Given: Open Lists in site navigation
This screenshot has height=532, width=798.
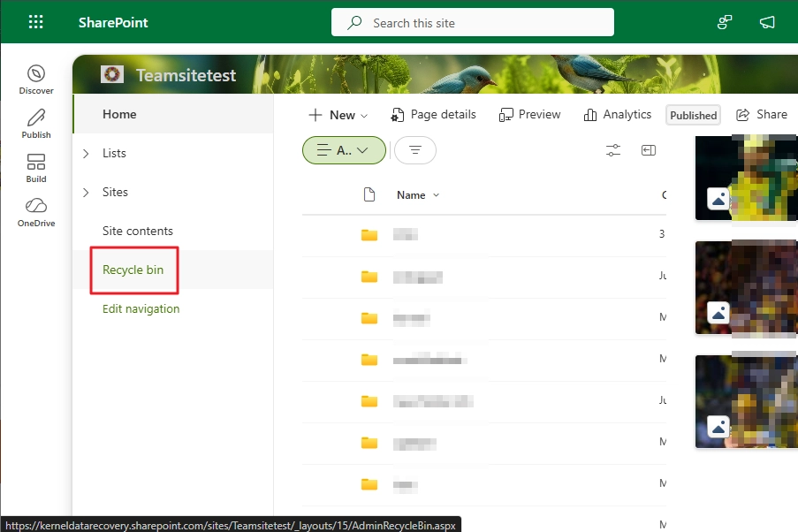Looking at the screenshot, I should [x=114, y=153].
